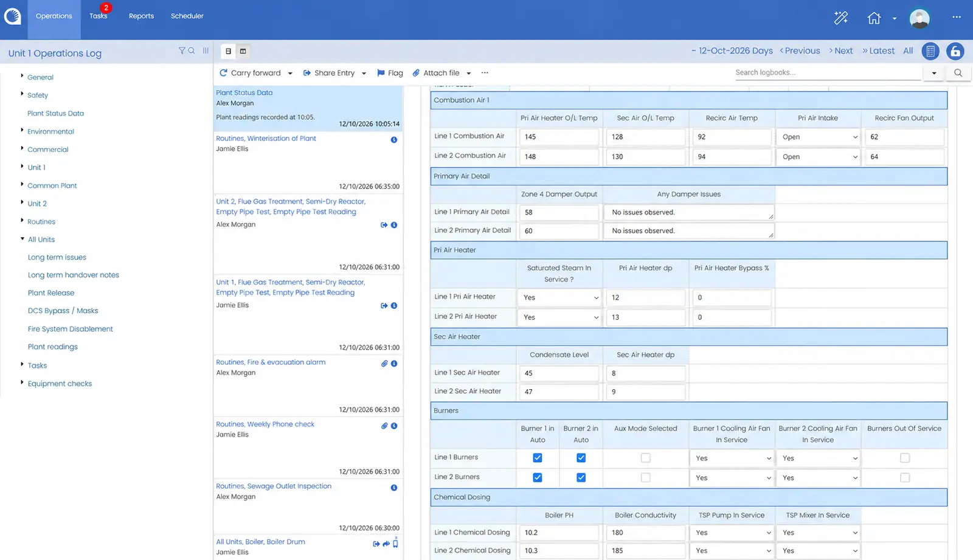
Task: Go to the home icon
Action: coord(874,18)
